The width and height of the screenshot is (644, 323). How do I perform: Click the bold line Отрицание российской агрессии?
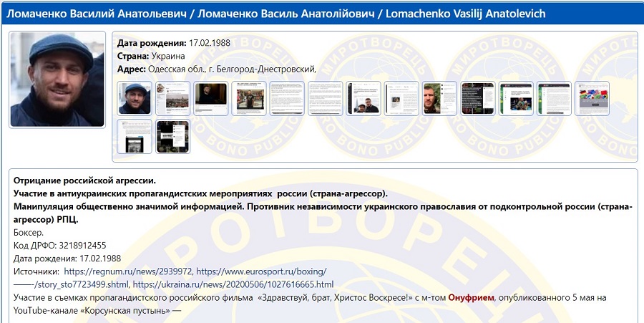pos(84,180)
